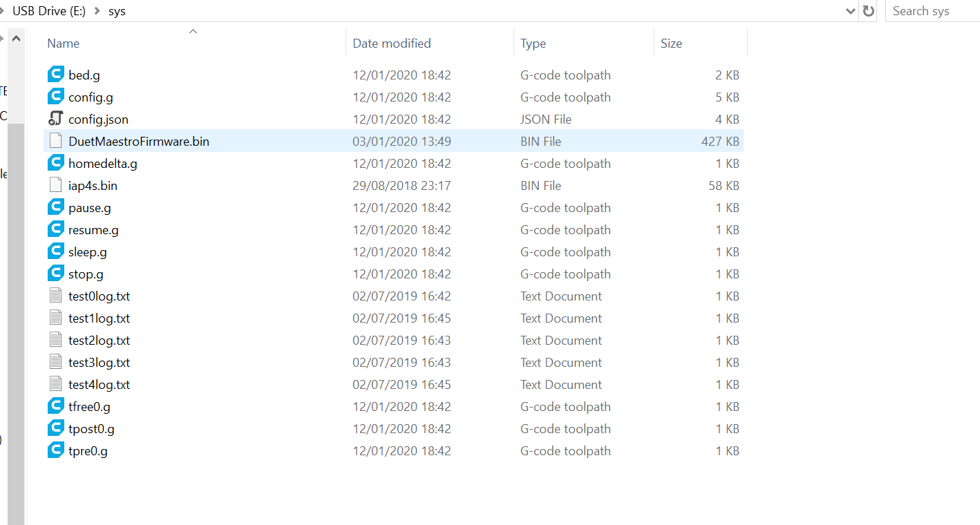Click the 29/08/2018 23:17 date cell

[402, 185]
